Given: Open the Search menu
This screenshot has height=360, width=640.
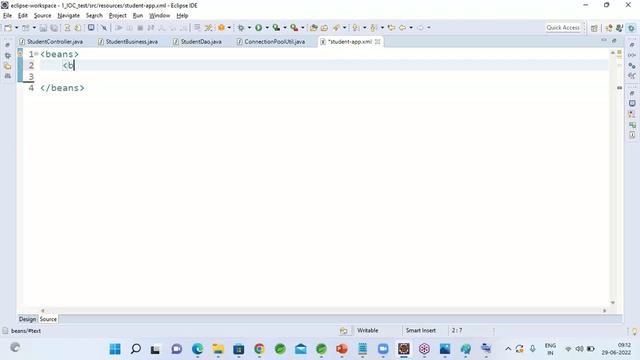Looking at the screenshot, I should (x=94, y=16).
